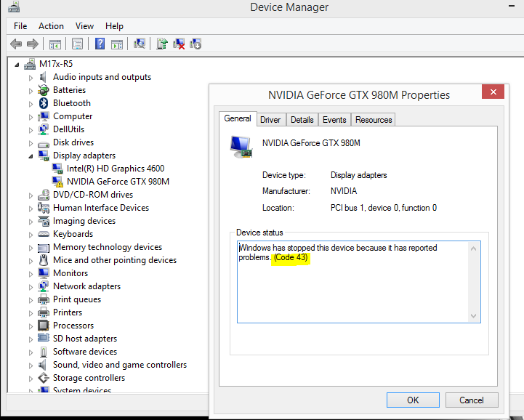Select the Computer tree item
This screenshot has width=524, height=420.
pyautogui.click(x=73, y=116)
